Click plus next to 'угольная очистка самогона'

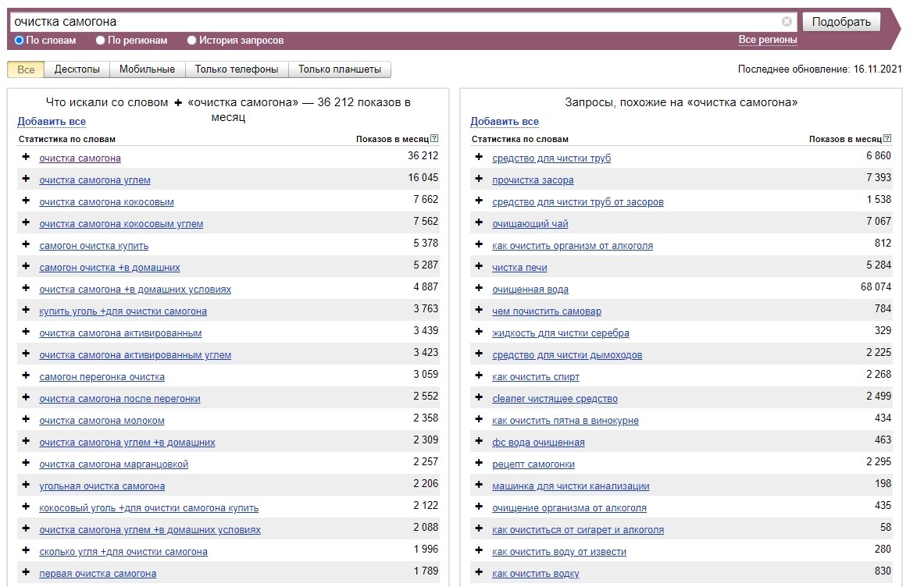pyautogui.click(x=25, y=484)
